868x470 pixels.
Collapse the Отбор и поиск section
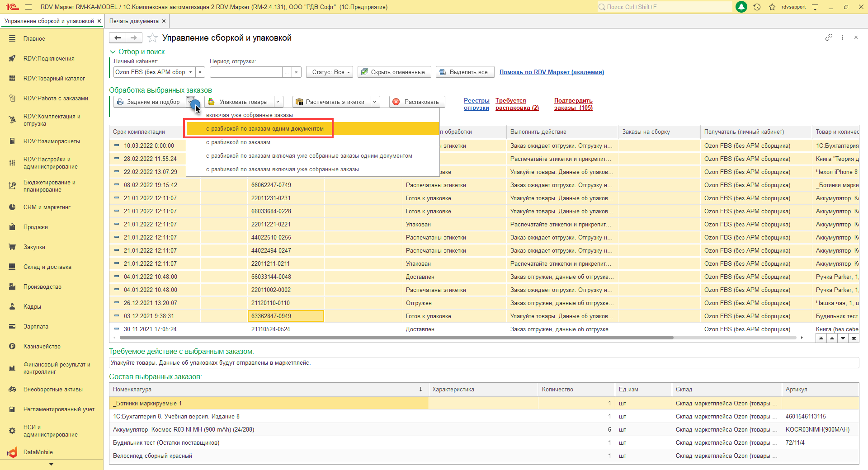tap(113, 52)
